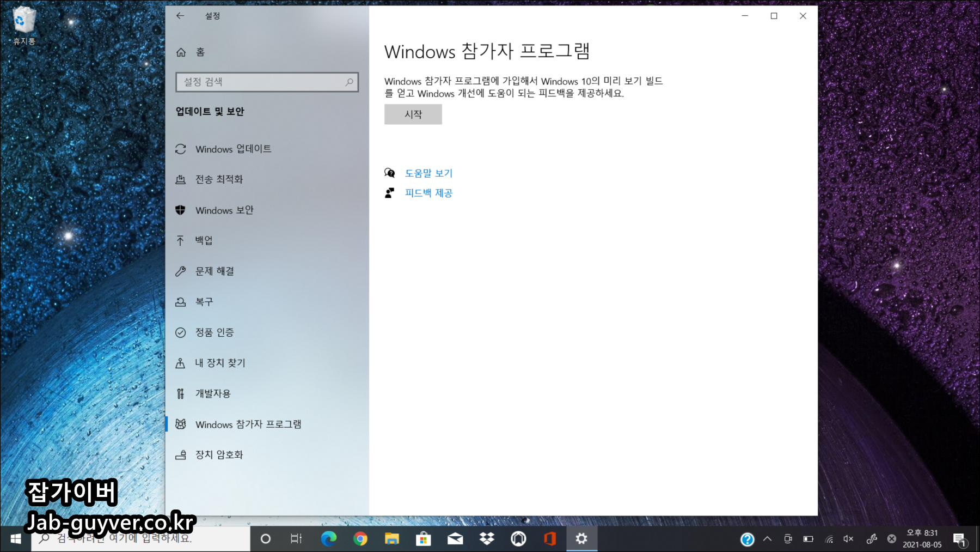This screenshot has width=980, height=552.
Task: Open the 피드백 제공 link
Action: click(x=428, y=192)
